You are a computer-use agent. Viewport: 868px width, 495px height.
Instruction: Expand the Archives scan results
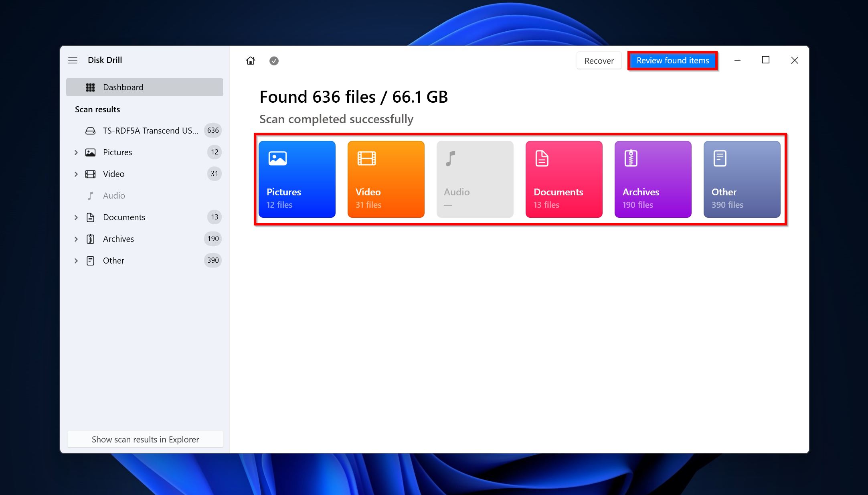pos(76,239)
